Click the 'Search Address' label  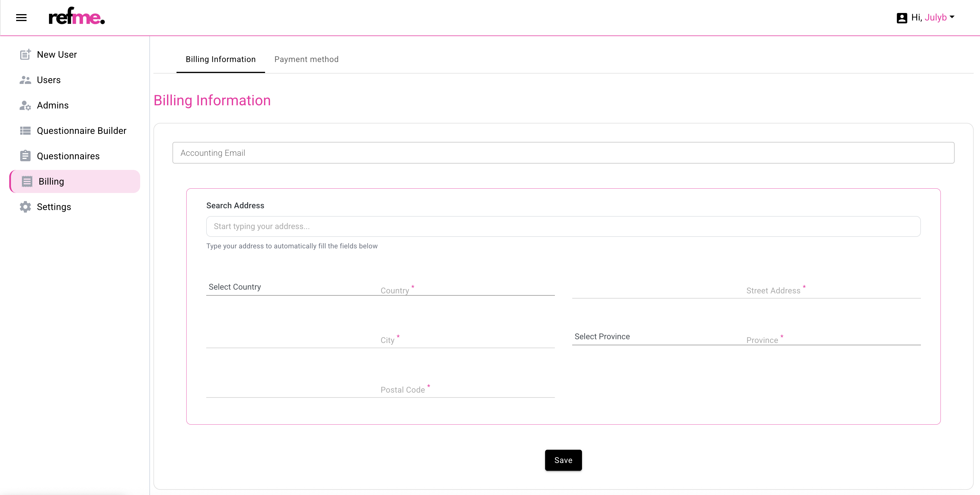coord(235,205)
